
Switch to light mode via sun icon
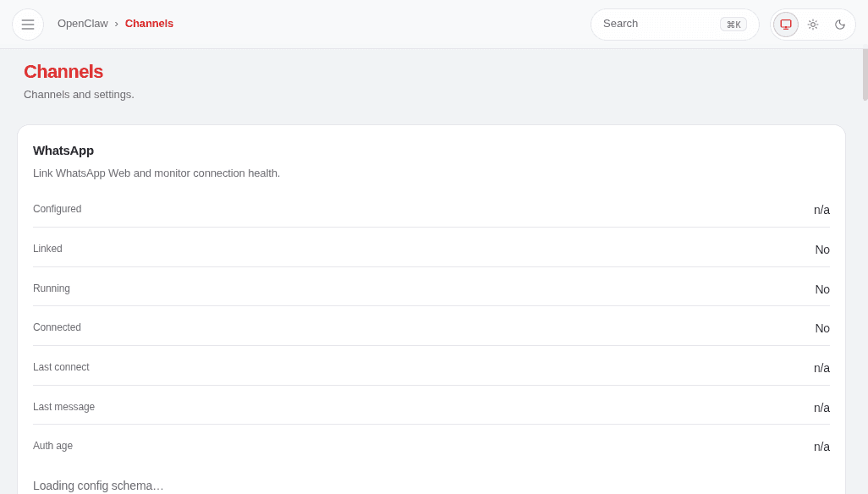tap(813, 24)
